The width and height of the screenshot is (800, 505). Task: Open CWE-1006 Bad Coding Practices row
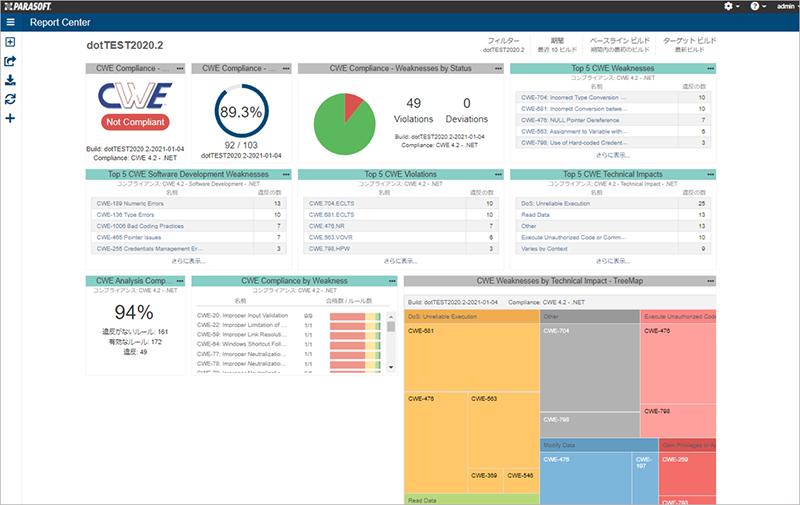188,226
